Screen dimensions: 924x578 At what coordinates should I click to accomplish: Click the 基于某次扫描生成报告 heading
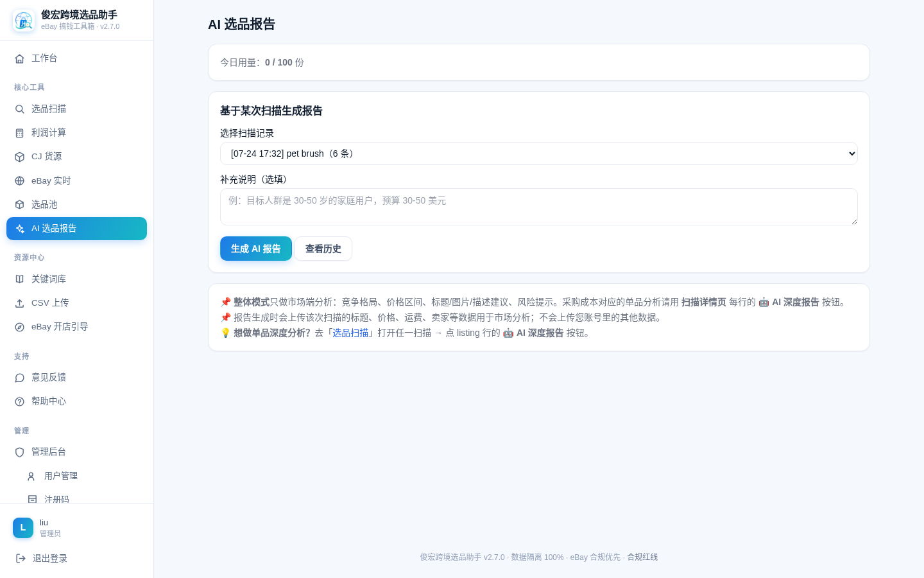pyautogui.click(x=271, y=110)
